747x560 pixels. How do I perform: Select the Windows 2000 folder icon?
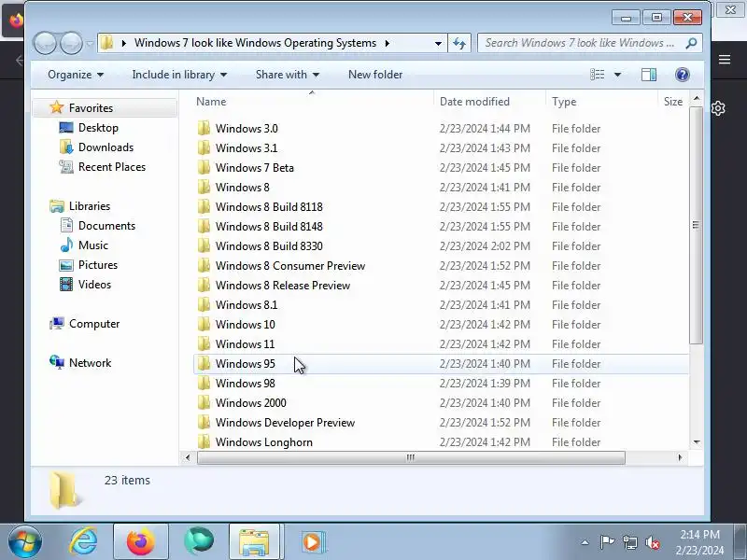[x=204, y=402]
